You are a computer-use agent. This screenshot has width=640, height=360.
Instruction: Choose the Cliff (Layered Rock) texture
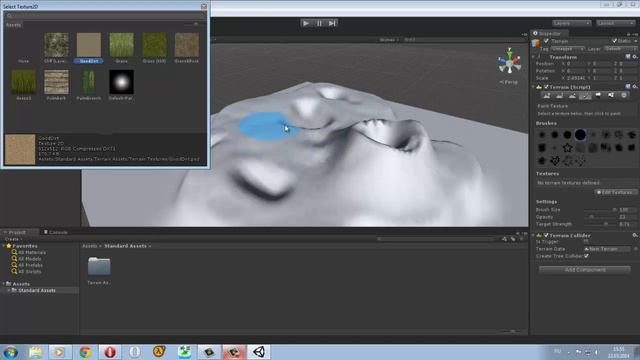point(56,44)
